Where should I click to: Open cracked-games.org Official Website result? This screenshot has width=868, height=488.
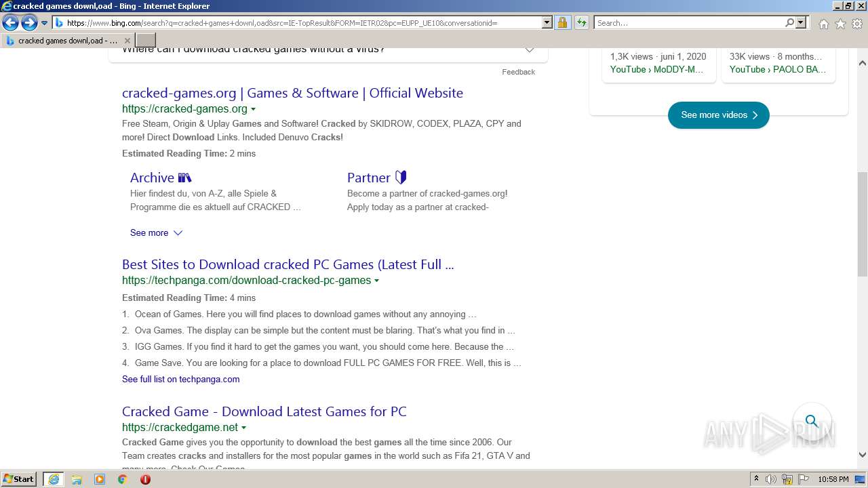[292, 93]
